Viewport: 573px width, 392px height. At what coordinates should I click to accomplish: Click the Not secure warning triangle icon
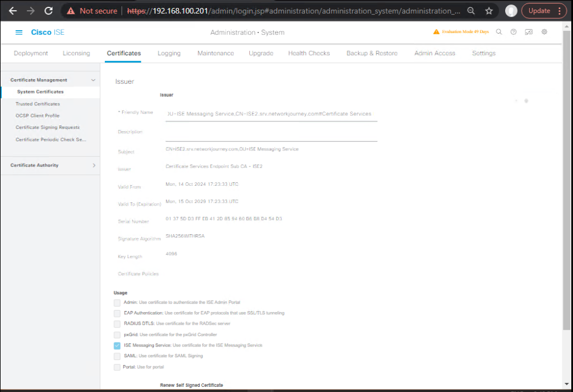(x=71, y=11)
